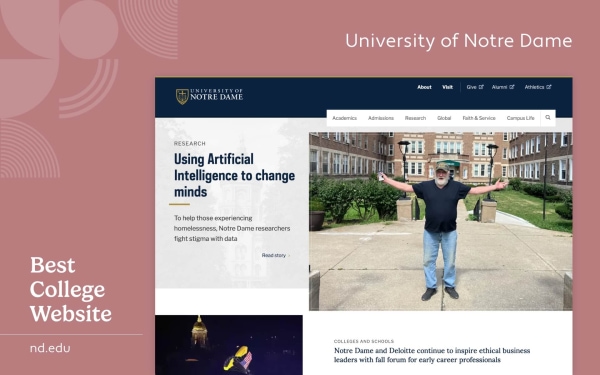Select the Research menu item
Screen dimensions: 600x375
pyautogui.click(x=415, y=118)
